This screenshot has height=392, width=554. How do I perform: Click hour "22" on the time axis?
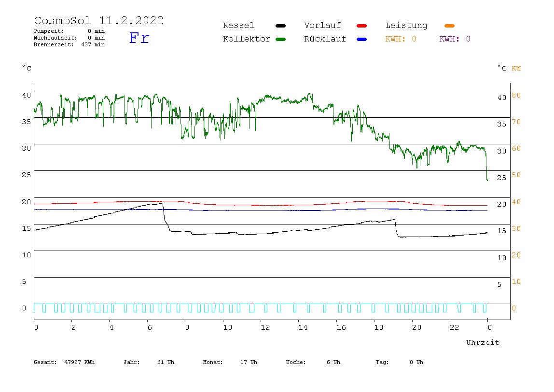(x=455, y=328)
